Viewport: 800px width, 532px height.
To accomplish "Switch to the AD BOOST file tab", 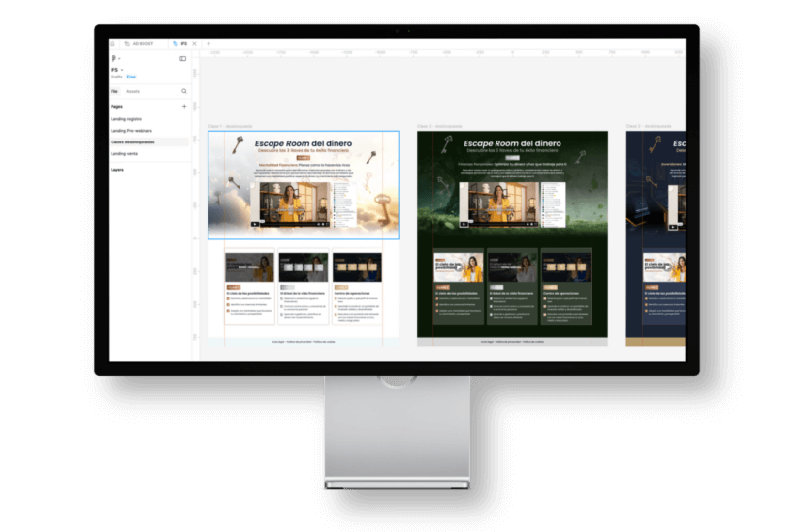I will click(x=140, y=44).
